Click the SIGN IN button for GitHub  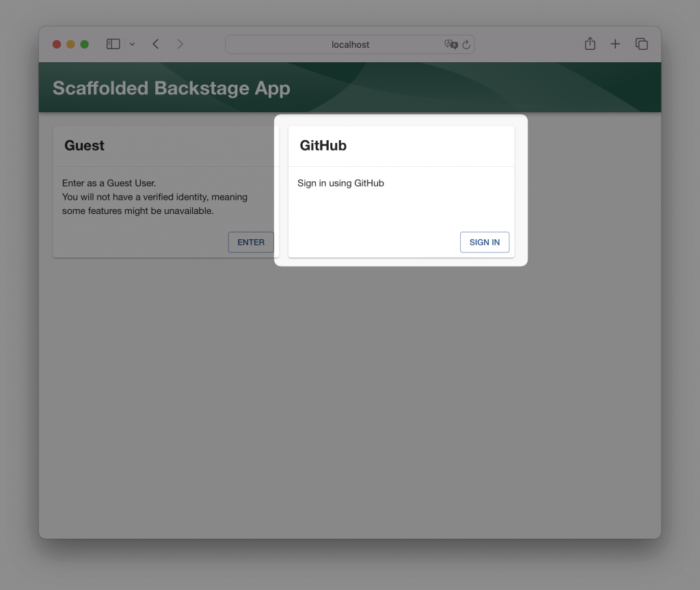pyautogui.click(x=485, y=242)
